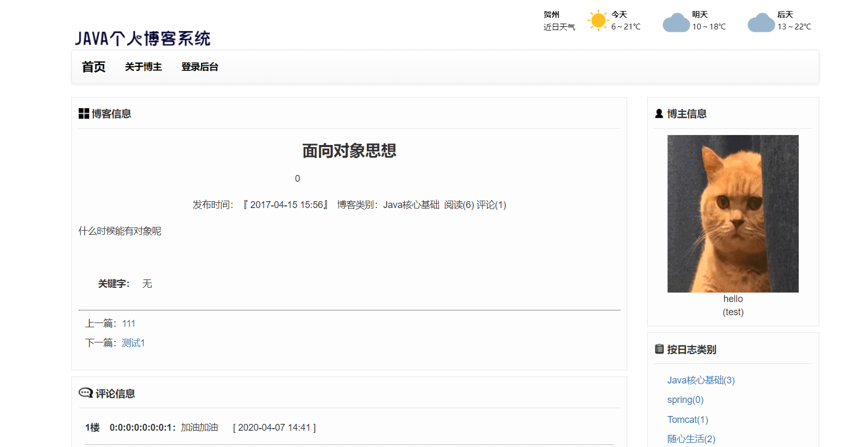Click the 博客信息 panel heading
The height and width of the screenshot is (447, 868).
(x=111, y=113)
